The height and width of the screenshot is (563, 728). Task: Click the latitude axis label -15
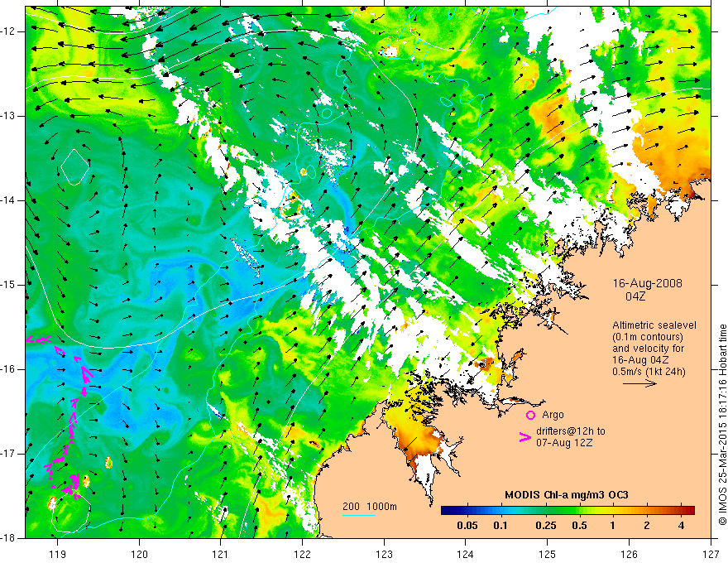tap(9, 285)
